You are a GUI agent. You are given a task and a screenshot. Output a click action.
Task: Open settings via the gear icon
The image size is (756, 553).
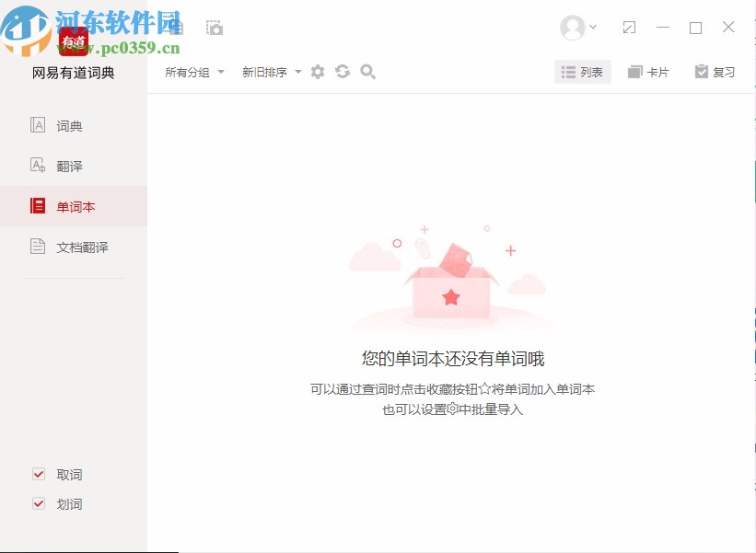317,71
